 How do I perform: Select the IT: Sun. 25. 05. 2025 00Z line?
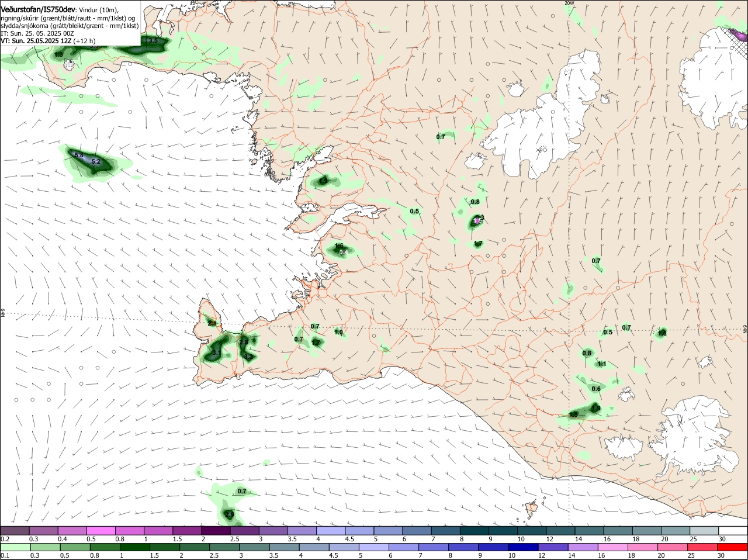[37, 33]
